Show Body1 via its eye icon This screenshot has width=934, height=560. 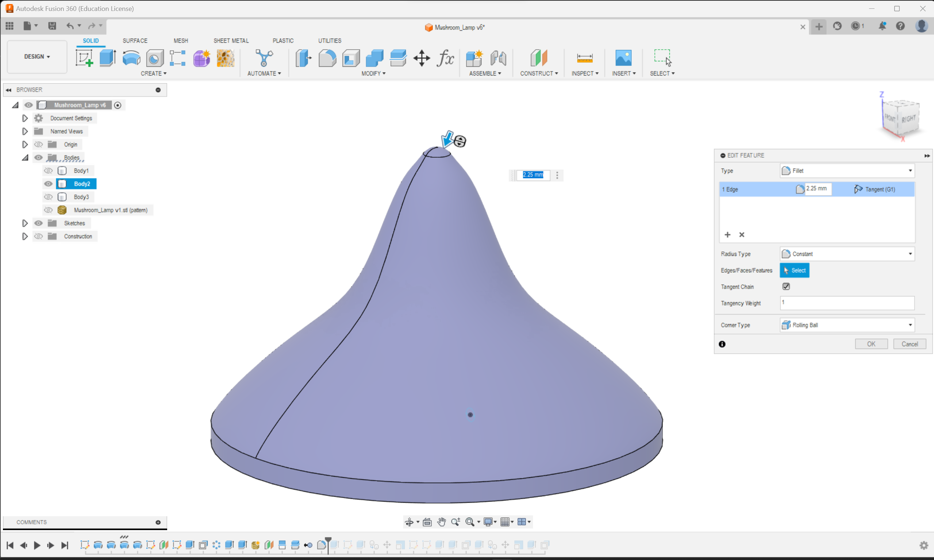tap(48, 171)
